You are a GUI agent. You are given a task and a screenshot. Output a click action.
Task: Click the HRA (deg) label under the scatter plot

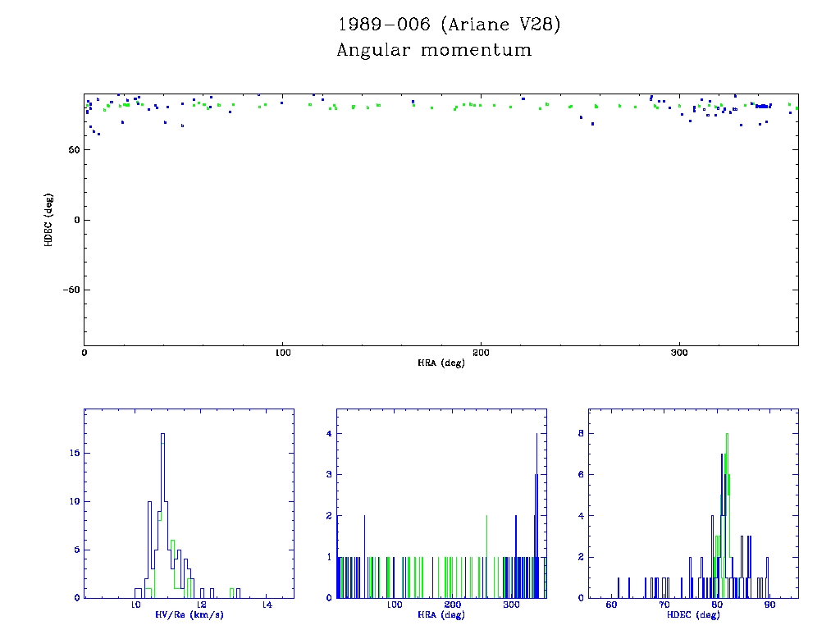point(441,363)
